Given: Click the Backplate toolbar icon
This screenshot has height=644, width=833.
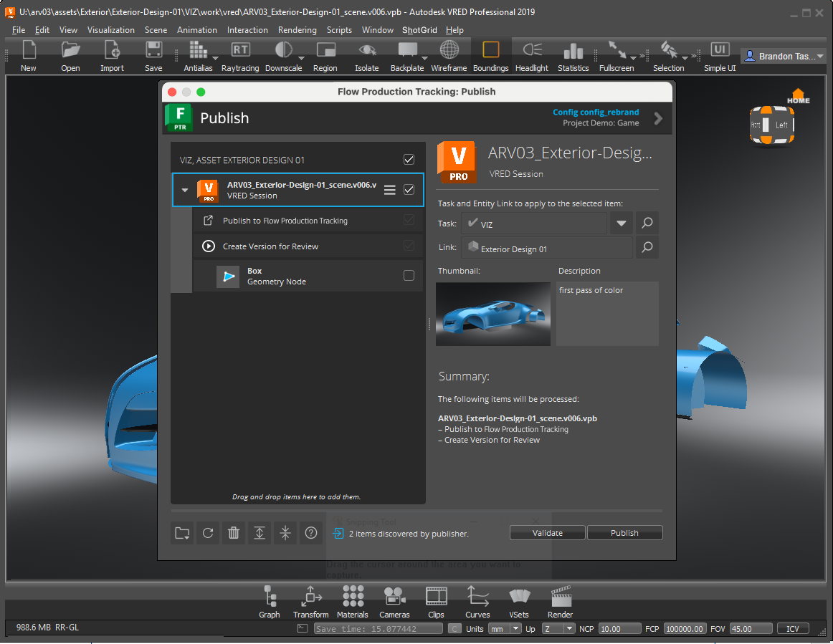Looking at the screenshot, I should (x=407, y=56).
